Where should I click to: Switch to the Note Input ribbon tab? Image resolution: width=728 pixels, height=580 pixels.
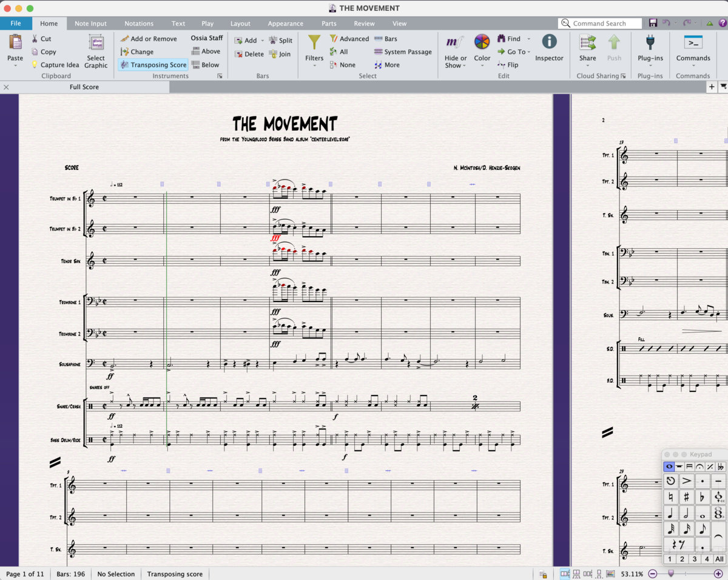[x=90, y=23]
